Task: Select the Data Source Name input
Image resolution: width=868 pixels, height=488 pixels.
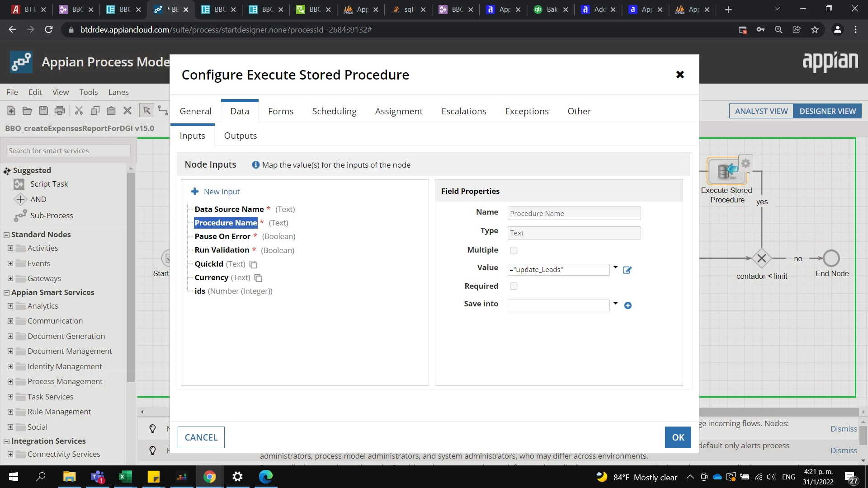Action: (x=229, y=209)
